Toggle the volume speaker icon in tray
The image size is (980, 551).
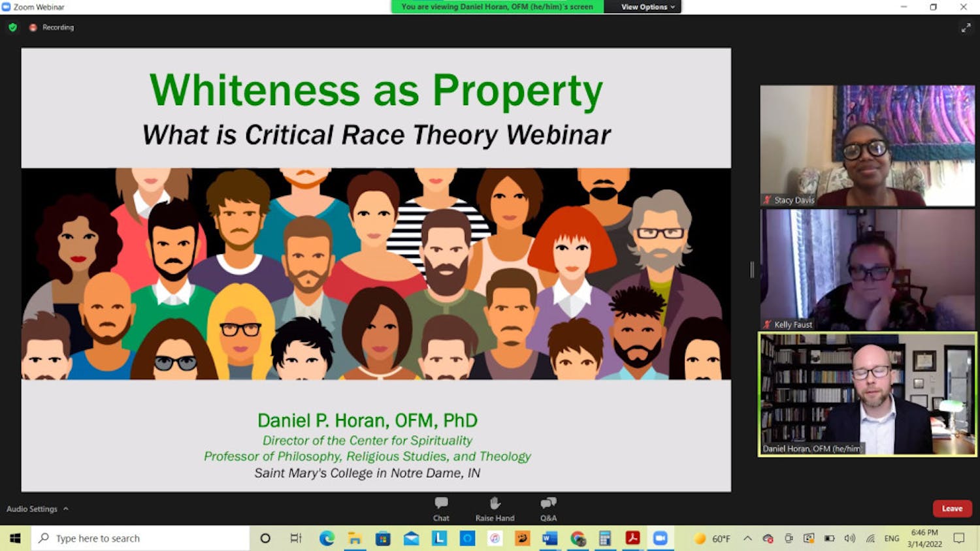pos(849,539)
